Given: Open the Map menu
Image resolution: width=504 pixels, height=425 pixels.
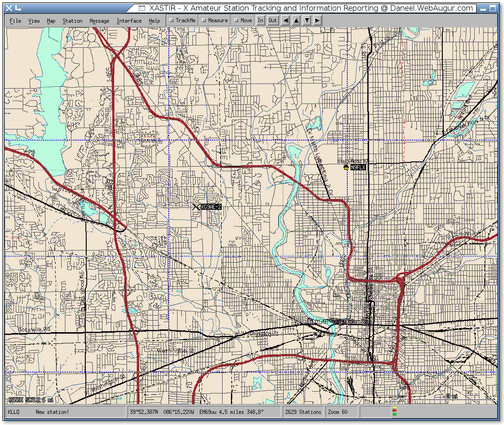Looking at the screenshot, I should 51,21.
